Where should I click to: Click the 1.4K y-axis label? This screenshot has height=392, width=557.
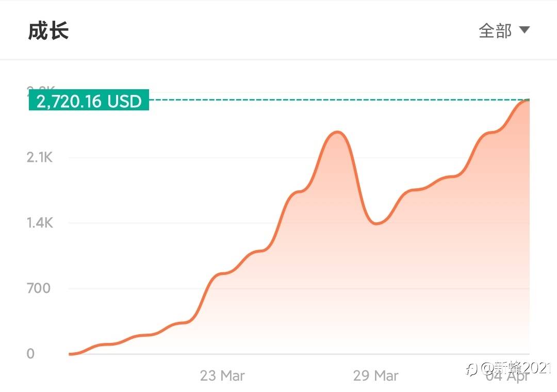pyautogui.click(x=40, y=223)
